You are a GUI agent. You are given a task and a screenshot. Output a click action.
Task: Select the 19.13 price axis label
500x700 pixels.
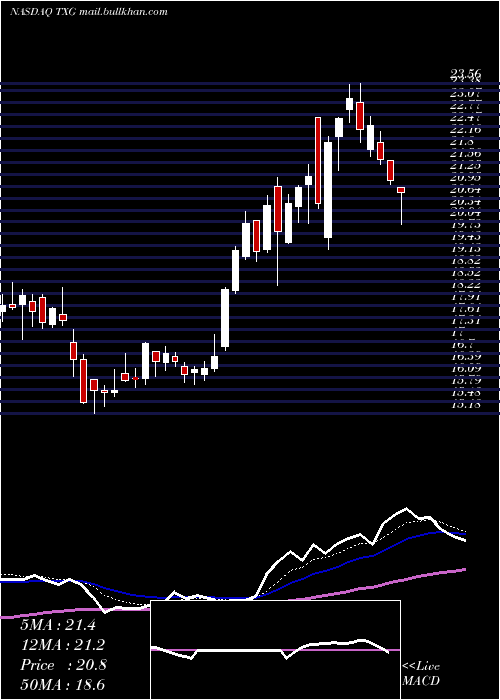[465, 249]
